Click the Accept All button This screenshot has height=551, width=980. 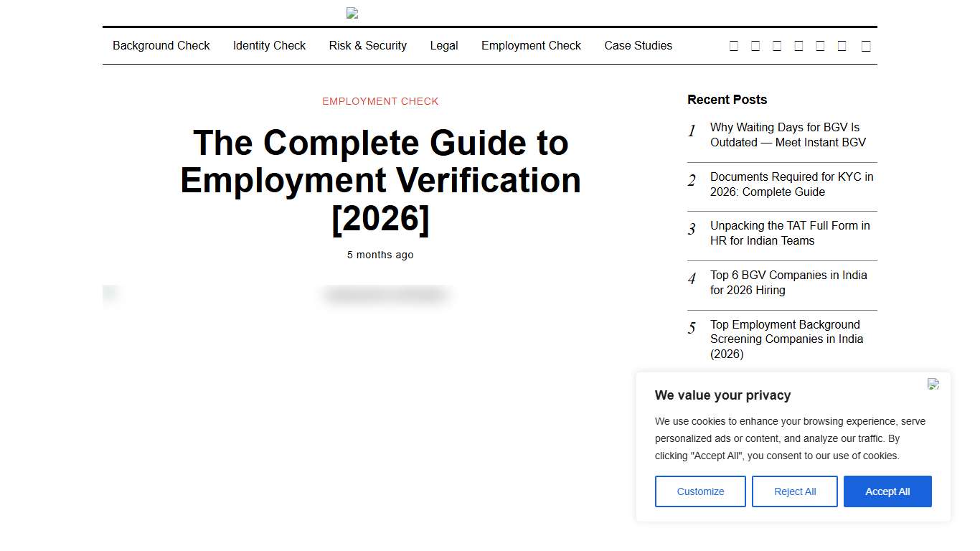tap(887, 491)
